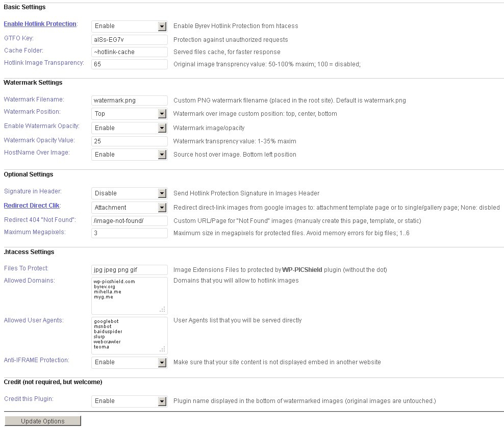Focus the GTFO Key input field
The image size is (504, 428).
coord(129,39)
